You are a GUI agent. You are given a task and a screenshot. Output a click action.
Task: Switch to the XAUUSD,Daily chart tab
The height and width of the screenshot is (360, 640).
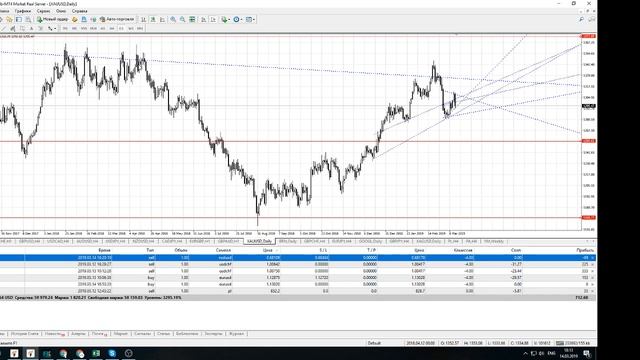tap(259, 241)
